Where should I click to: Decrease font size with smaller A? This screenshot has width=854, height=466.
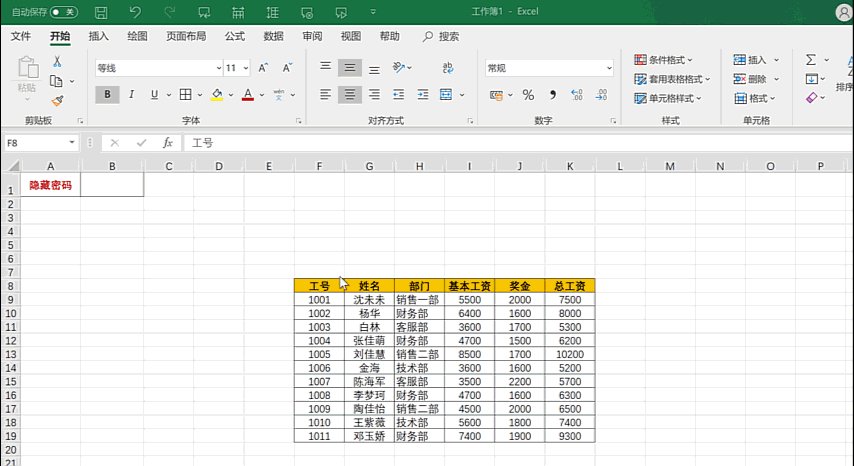pyautogui.click(x=287, y=68)
